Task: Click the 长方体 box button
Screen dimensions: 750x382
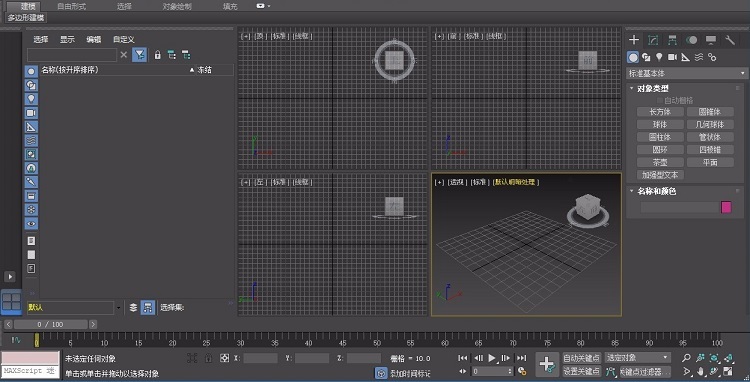Action: coord(661,112)
